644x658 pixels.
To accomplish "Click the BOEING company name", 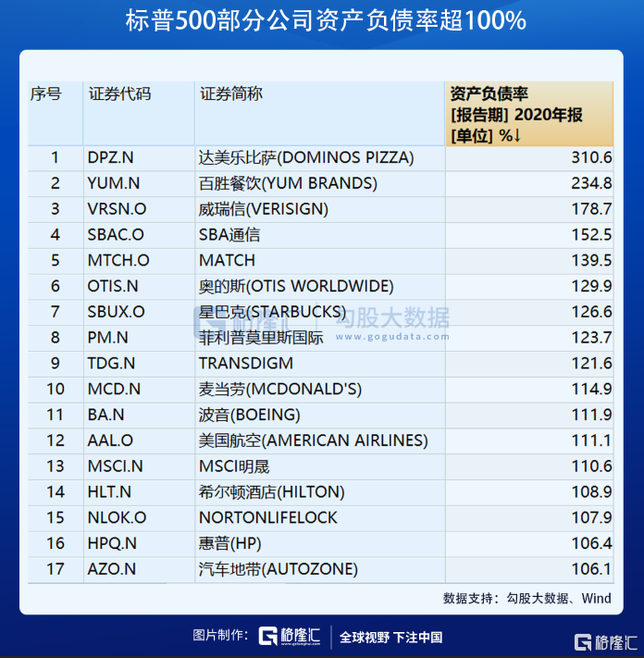I will [x=249, y=415].
